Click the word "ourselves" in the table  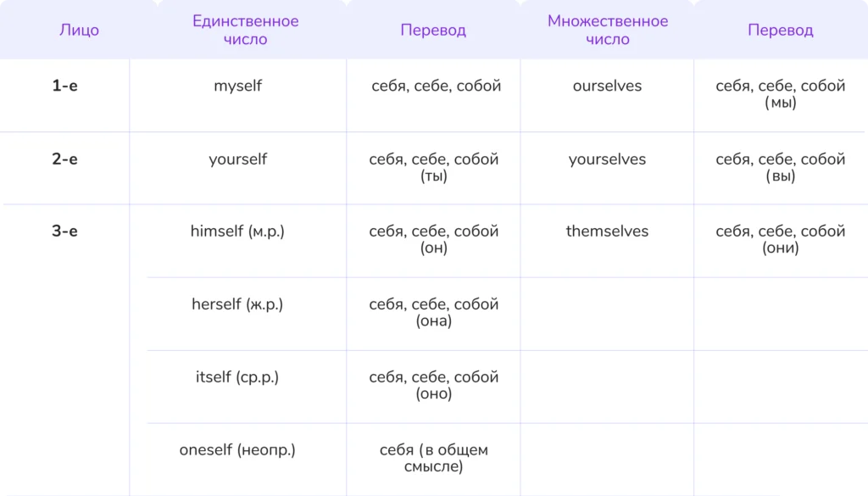tap(607, 86)
